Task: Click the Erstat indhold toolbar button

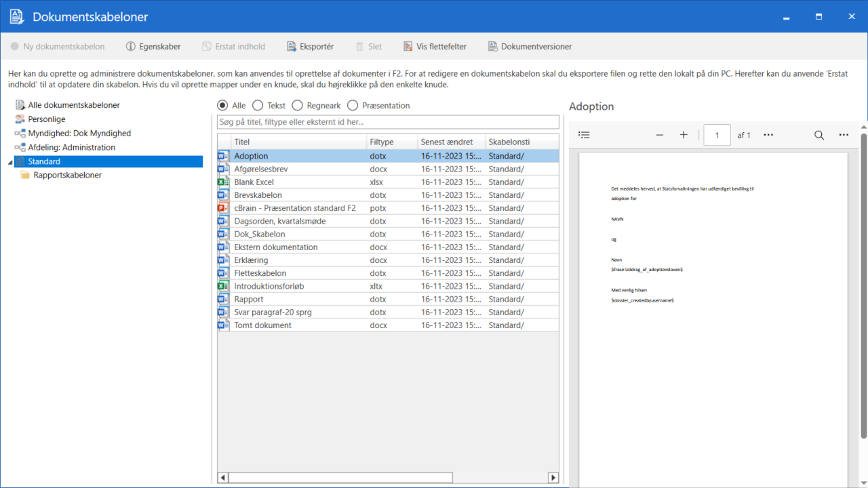Action: pos(233,47)
